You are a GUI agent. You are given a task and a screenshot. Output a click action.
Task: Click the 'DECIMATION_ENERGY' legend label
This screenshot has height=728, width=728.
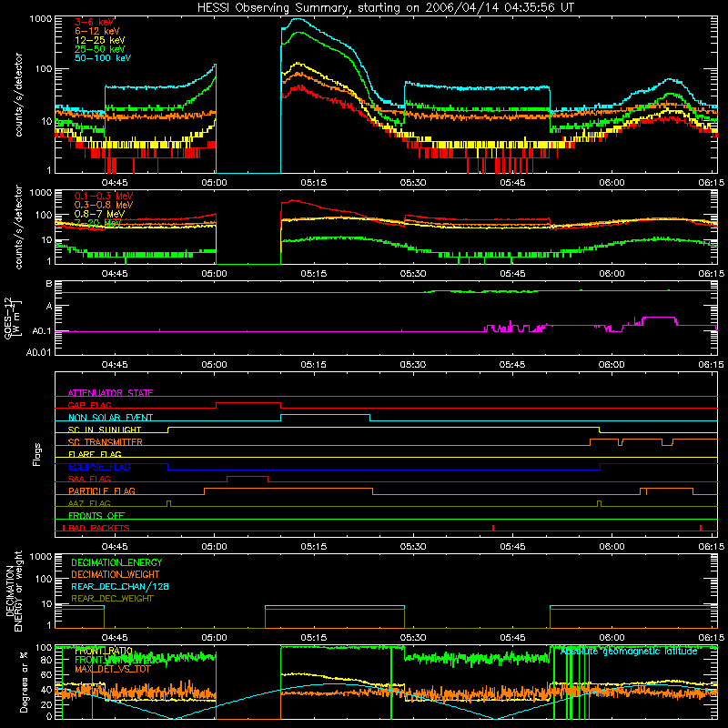point(116,562)
